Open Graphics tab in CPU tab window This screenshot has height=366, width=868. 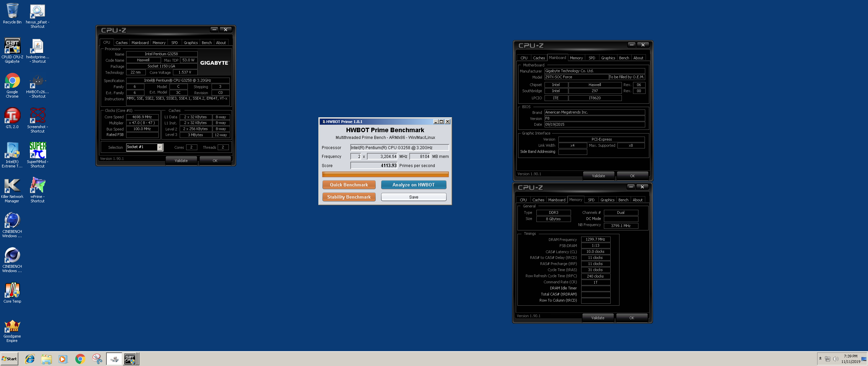coord(191,43)
